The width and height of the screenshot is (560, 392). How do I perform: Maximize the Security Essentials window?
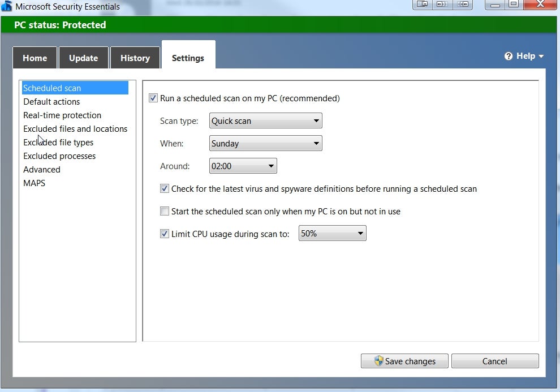(x=514, y=5)
